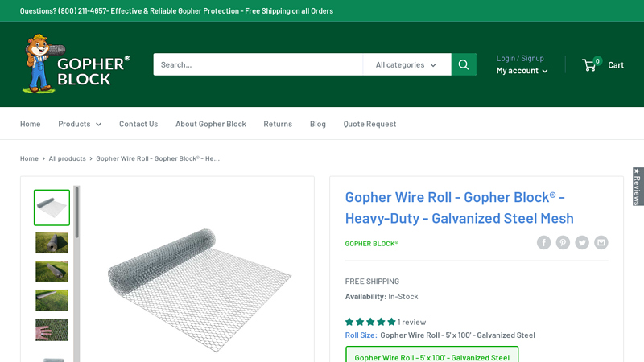Click the Login / Signup link
Screen dimensions: 644x362
click(520, 58)
